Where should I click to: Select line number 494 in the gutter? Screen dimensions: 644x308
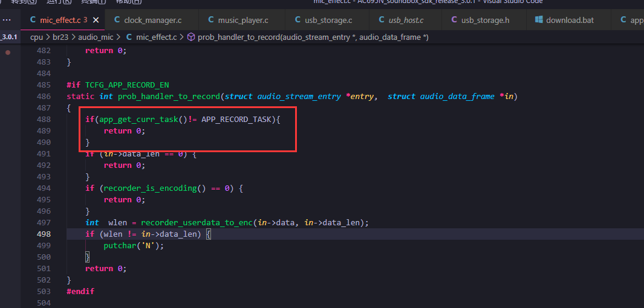[x=44, y=188]
